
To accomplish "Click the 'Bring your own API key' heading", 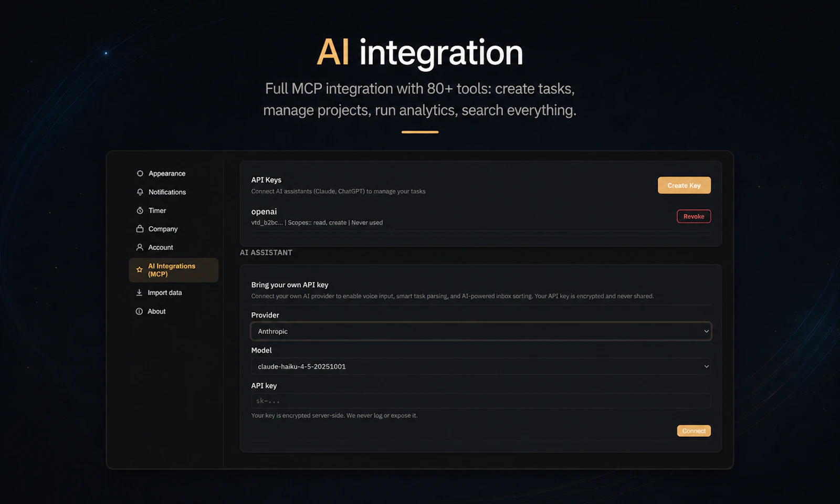I will [x=290, y=285].
